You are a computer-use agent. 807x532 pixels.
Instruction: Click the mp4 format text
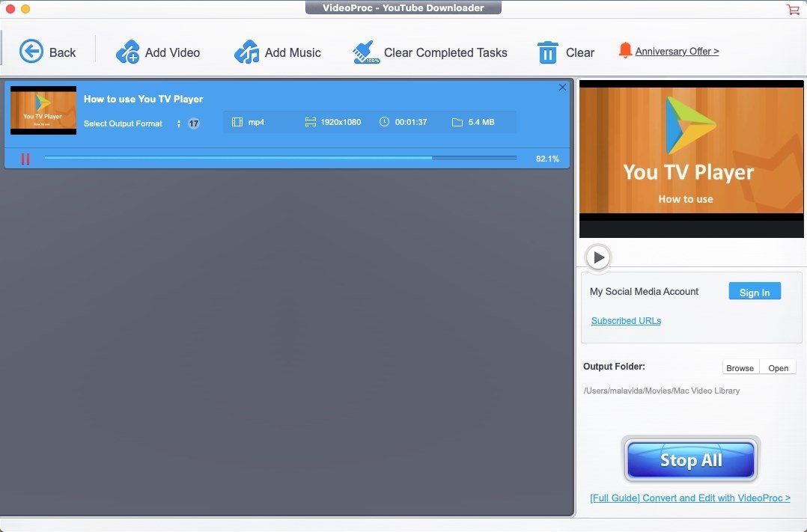pyautogui.click(x=256, y=122)
